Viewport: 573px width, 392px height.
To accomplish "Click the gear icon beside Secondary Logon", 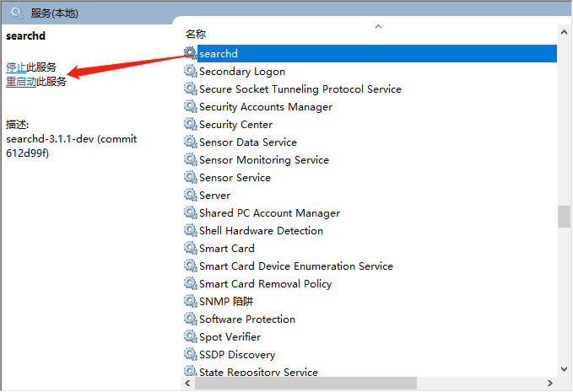I will coord(191,72).
